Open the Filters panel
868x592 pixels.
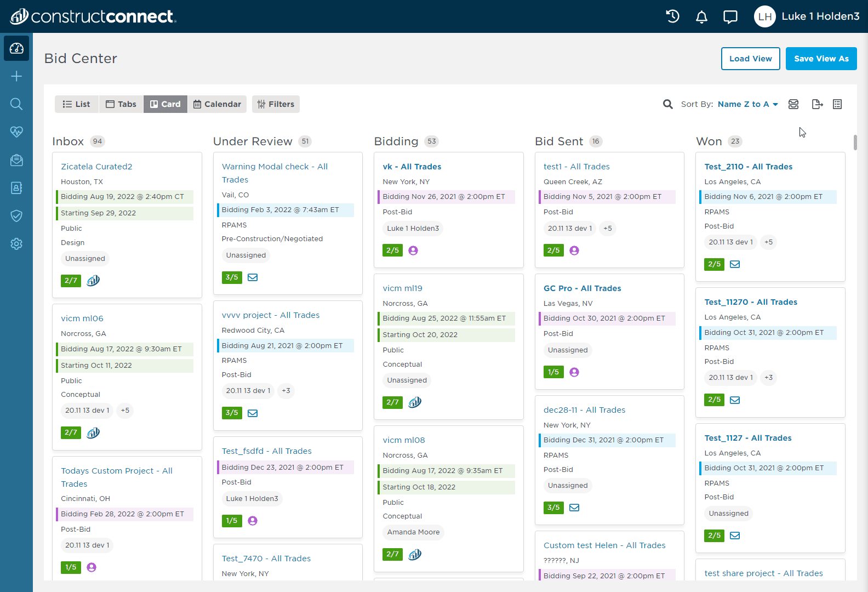coord(276,104)
